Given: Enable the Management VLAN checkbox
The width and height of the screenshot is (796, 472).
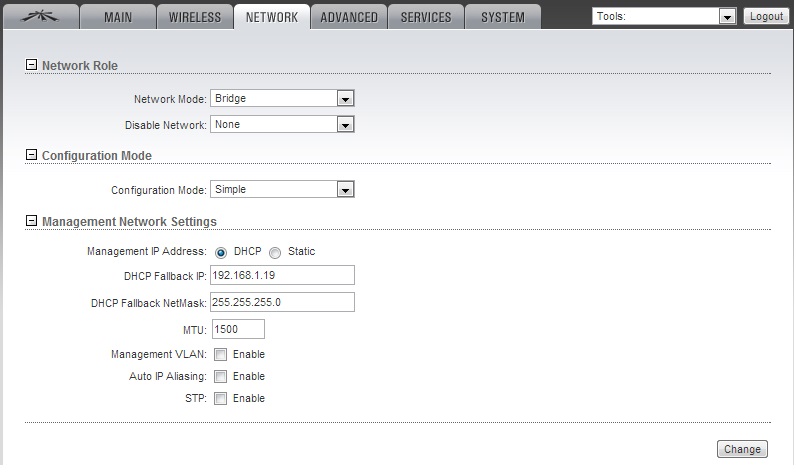Looking at the screenshot, I should pyautogui.click(x=220, y=354).
